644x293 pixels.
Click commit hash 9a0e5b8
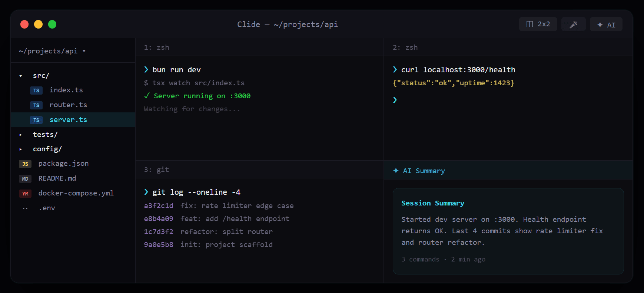(x=159, y=244)
